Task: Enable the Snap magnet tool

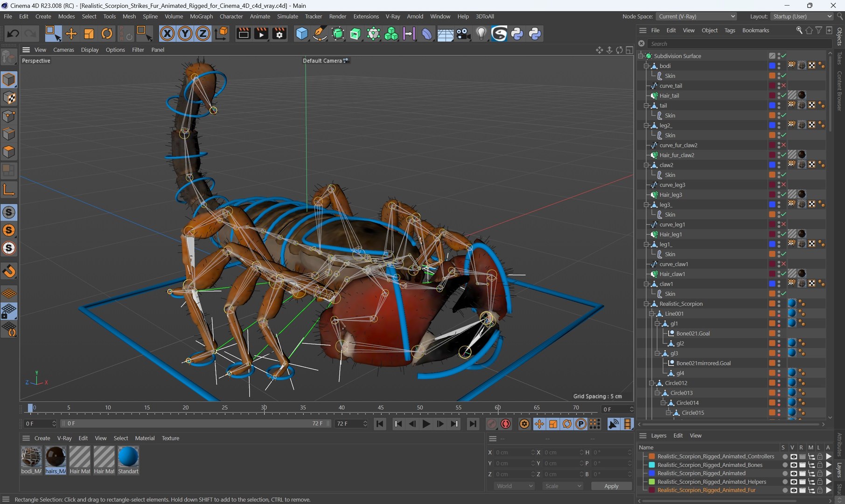Action: click(9, 271)
